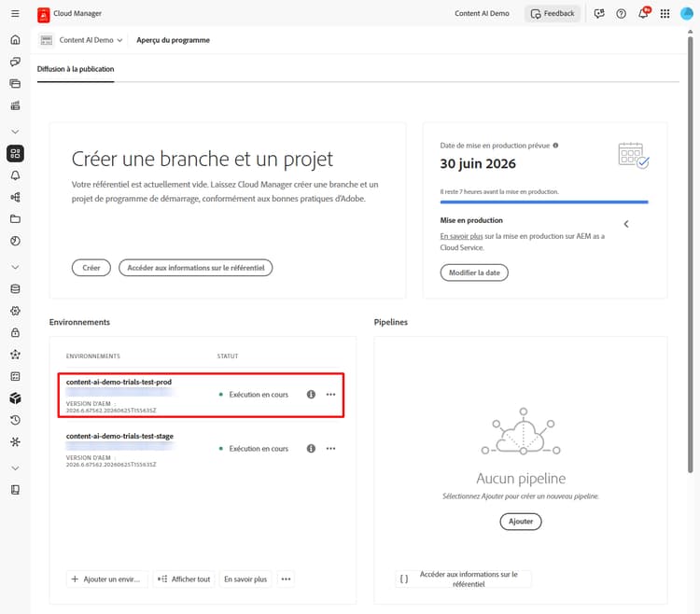Image resolution: width=700 pixels, height=614 pixels.
Task: Open the app switcher grid icon
Action: coord(665,14)
